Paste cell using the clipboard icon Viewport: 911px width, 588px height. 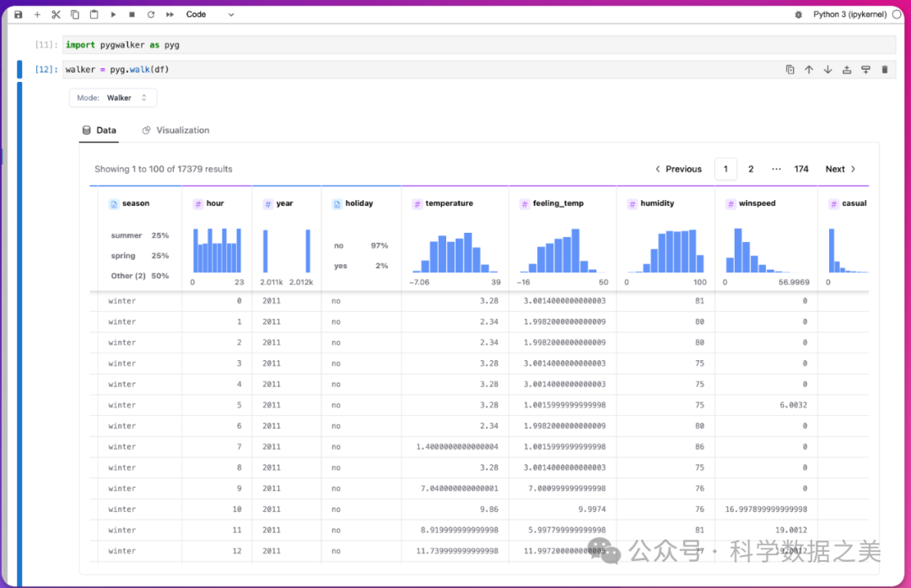click(94, 14)
